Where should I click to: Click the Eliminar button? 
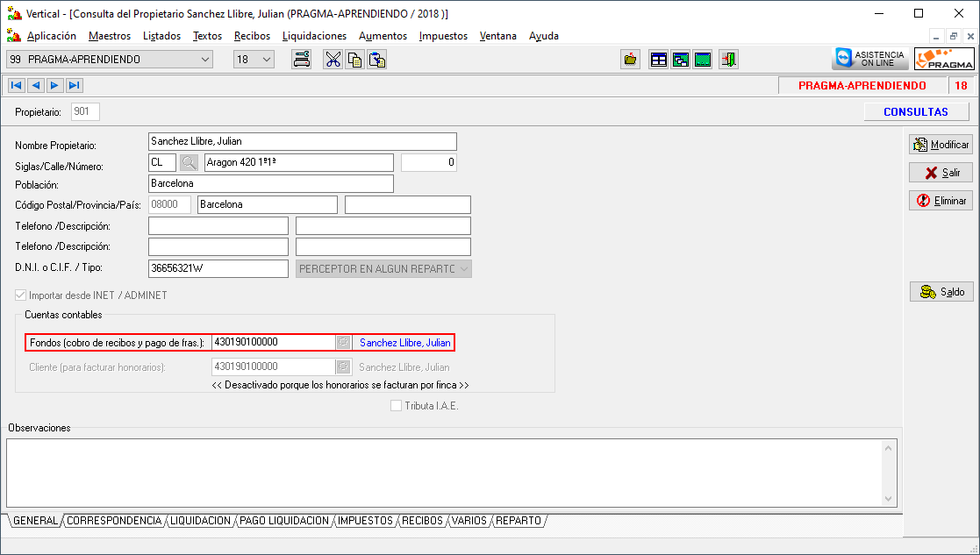(941, 201)
